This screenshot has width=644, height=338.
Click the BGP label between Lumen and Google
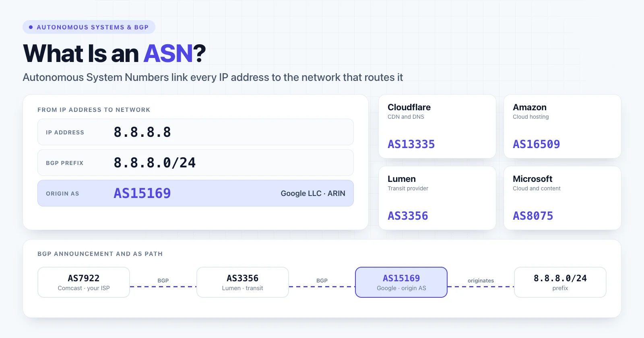click(322, 280)
